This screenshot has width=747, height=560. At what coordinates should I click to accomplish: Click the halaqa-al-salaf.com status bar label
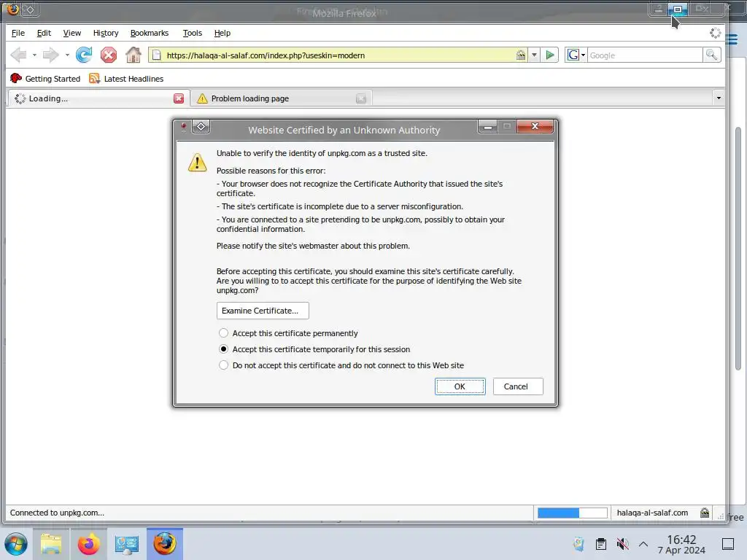click(652, 513)
